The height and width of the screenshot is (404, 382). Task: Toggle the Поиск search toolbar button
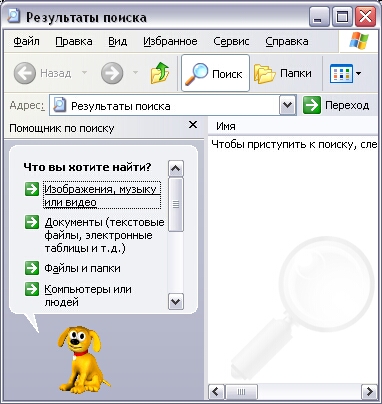(215, 73)
